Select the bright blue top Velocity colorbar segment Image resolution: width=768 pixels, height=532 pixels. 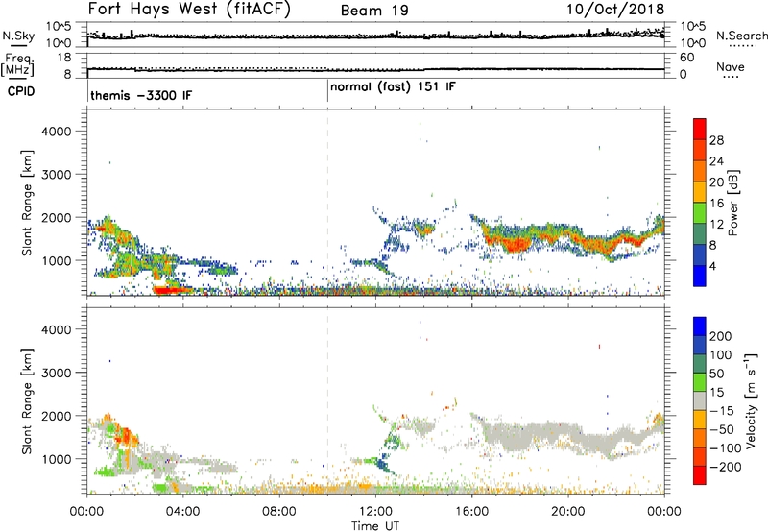click(700, 326)
